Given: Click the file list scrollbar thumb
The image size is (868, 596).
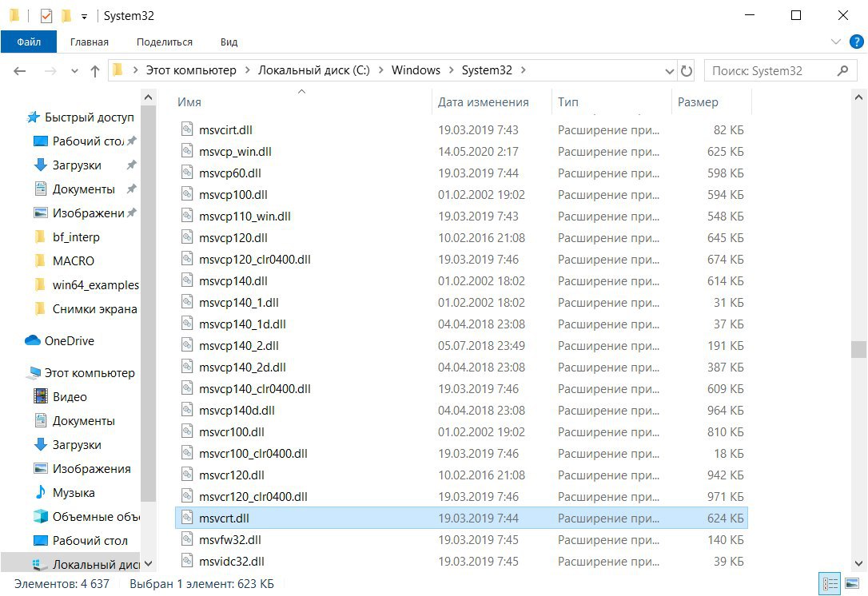Looking at the screenshot, I should (x=858, y=350).
